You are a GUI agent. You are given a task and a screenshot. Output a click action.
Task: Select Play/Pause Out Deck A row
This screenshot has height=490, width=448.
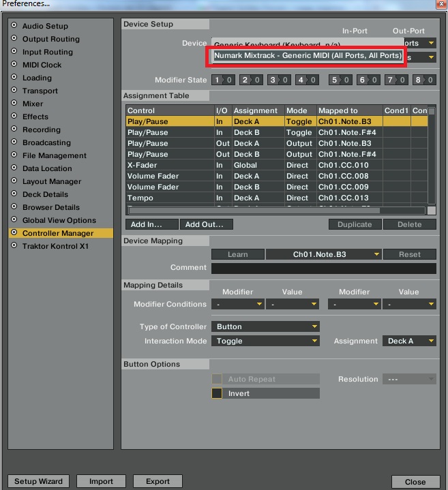point(277,143)
